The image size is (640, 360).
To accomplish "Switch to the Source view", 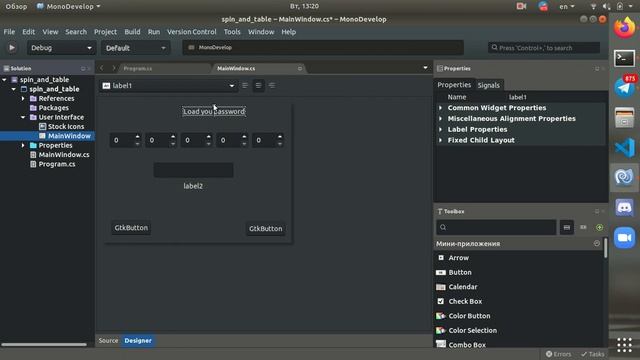I will coord(108,340).
